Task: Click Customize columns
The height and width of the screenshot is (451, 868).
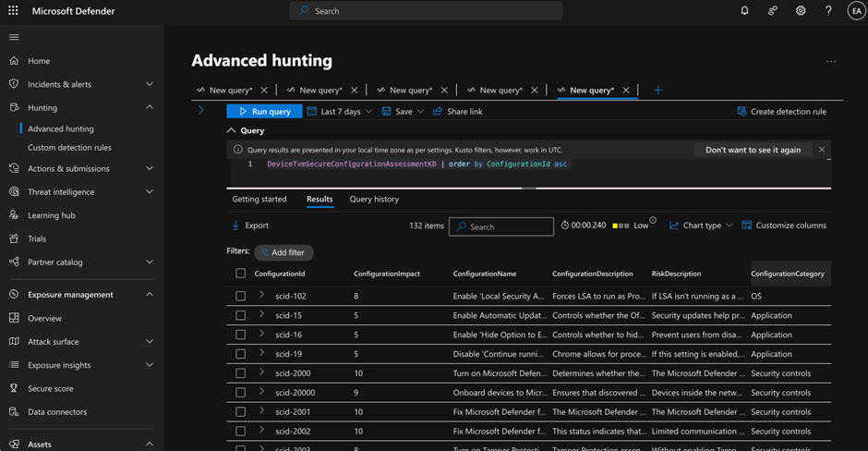Action: click(x=784, y=225)
